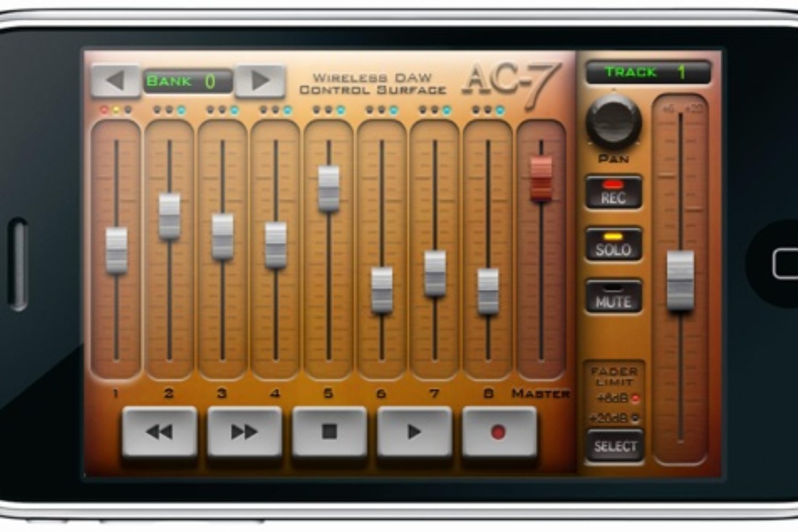Image resolution: width=798 pixels, height=532 pixels.
Task: Go to previous bank with left arrow
Action: point(115,81)
